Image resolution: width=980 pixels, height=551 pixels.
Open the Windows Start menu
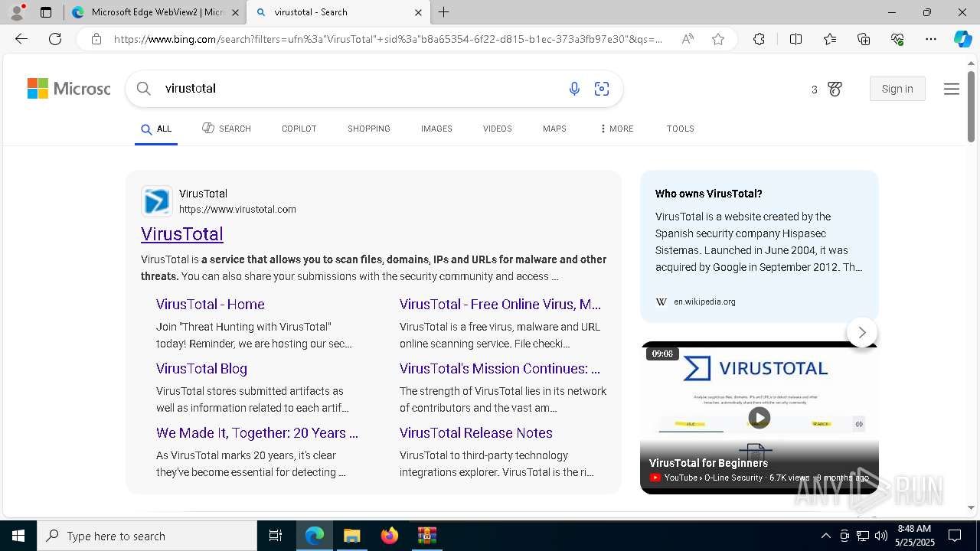pyautogui.click(x=18, y=536)
